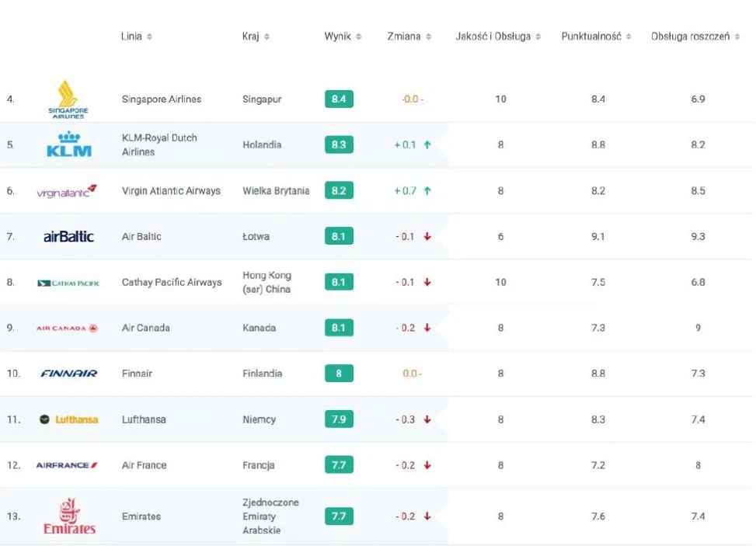Viewport: 756px width, 546px height.
Task: Click the red down arrow in Air France row
Action: point(427,465)
